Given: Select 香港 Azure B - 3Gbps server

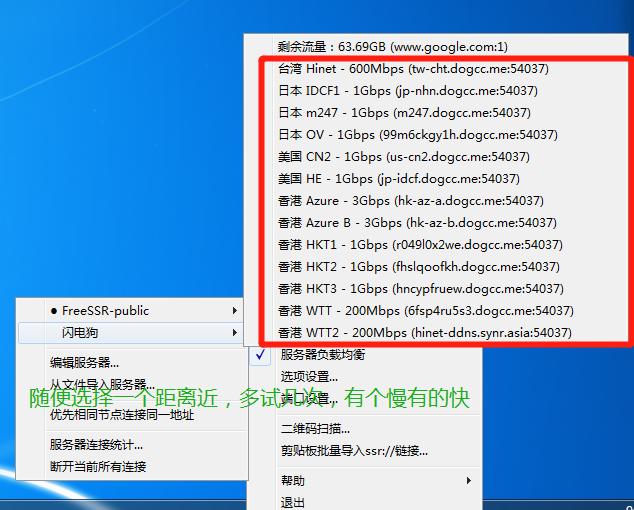Looking at the screenshot, I should 436,222.
